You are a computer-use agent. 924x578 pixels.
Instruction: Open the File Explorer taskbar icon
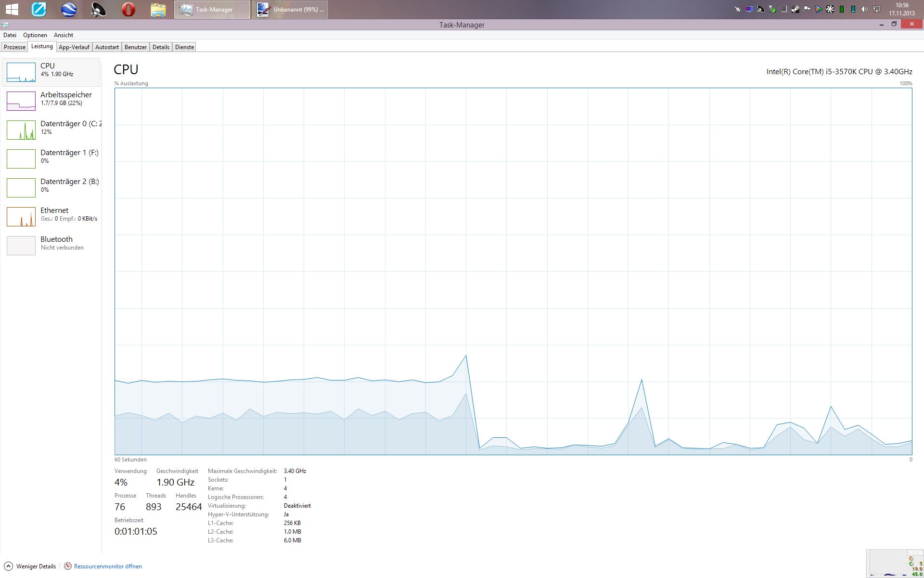158,9
